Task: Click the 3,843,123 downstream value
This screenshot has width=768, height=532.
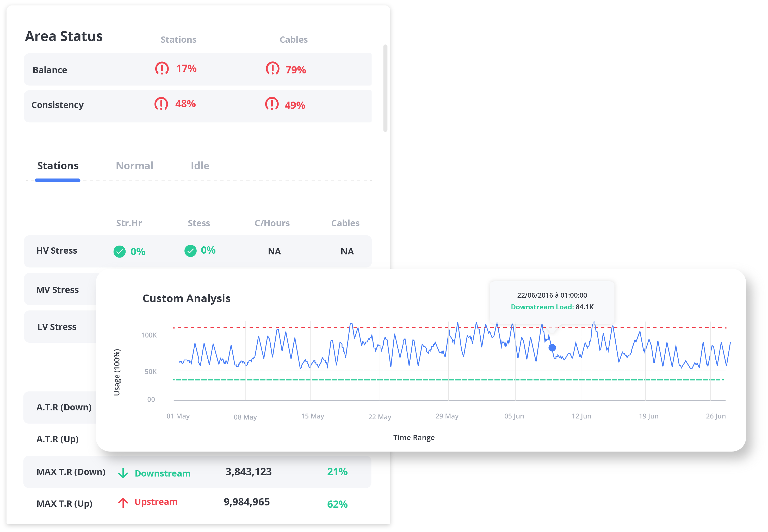Action: click(249, 472)
